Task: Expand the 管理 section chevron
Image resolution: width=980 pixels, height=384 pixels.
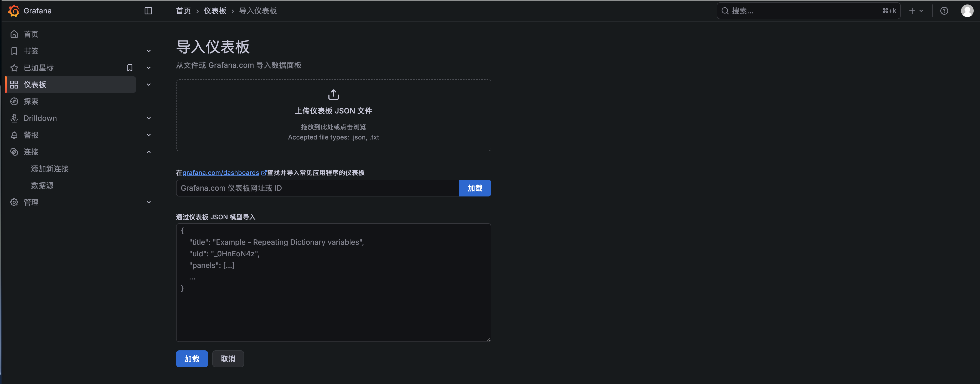Action: (149, 202)
